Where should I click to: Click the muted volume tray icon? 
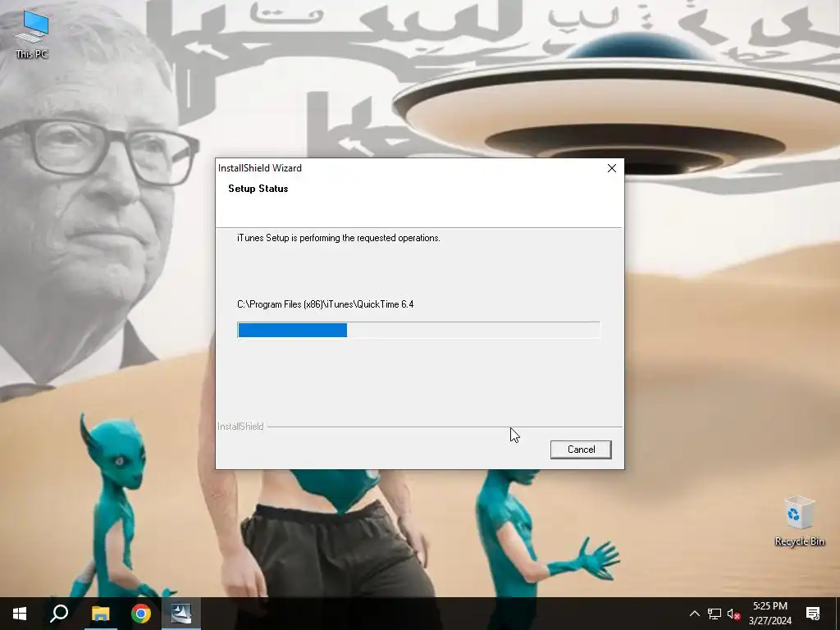(734, 614)
